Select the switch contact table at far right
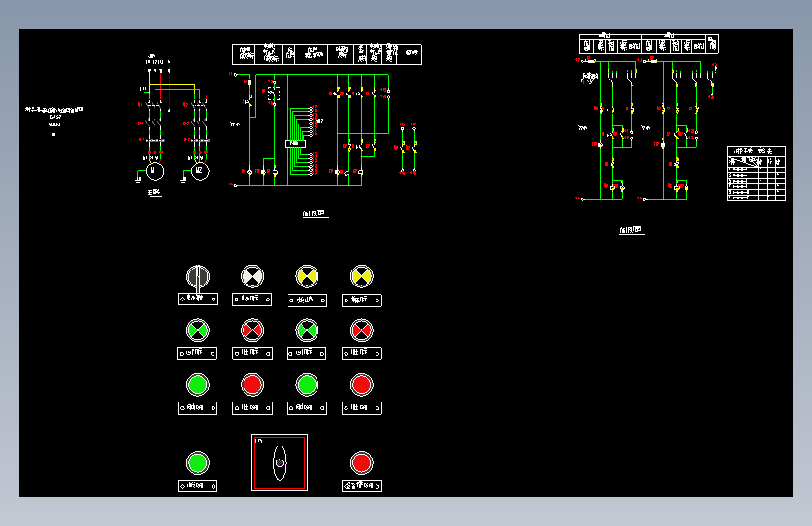Image resolution: width=812 pixels, height=526 pixels. (x=756, y=173)
